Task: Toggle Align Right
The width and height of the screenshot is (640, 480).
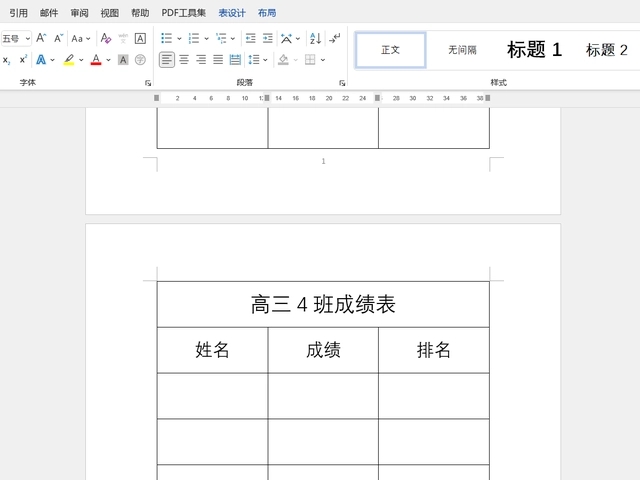Action: (x=201, y=60)
